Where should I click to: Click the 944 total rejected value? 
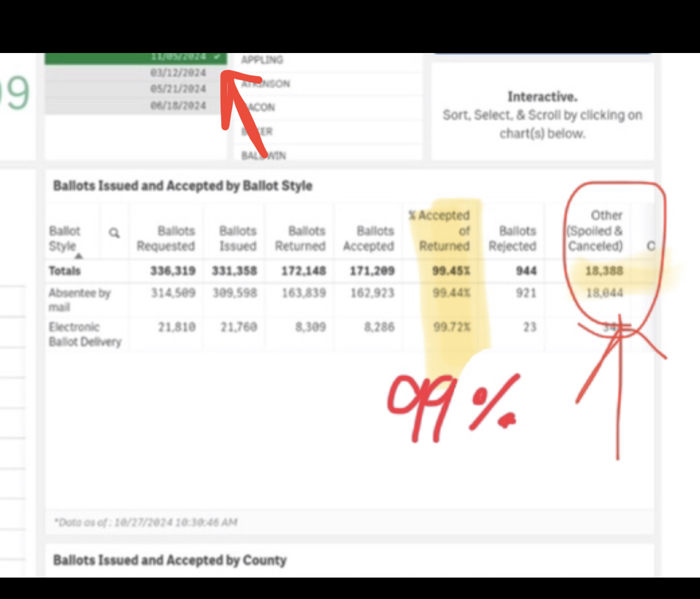[x=526, y=271]
